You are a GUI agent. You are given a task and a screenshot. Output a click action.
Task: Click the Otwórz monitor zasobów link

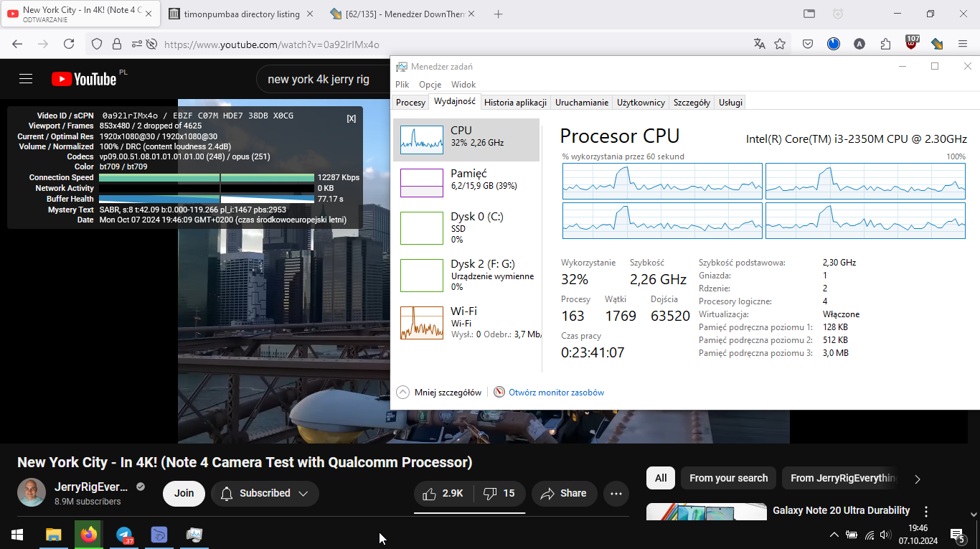coord(556,393)
